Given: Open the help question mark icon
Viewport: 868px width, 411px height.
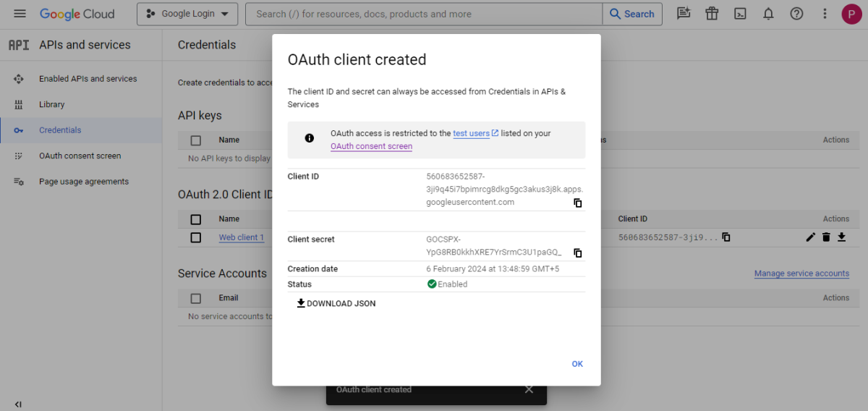Looking at the screenshot, I should [x=796, y=14].
